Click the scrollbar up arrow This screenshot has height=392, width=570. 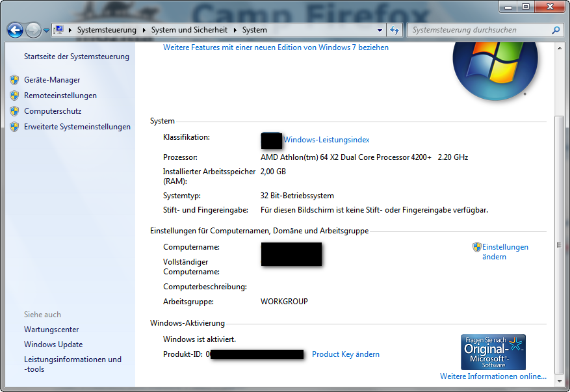tap(560, 47)
